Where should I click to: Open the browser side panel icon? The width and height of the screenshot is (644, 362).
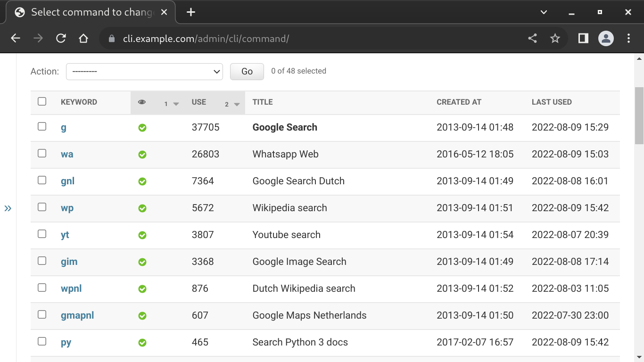click(583, 39)
